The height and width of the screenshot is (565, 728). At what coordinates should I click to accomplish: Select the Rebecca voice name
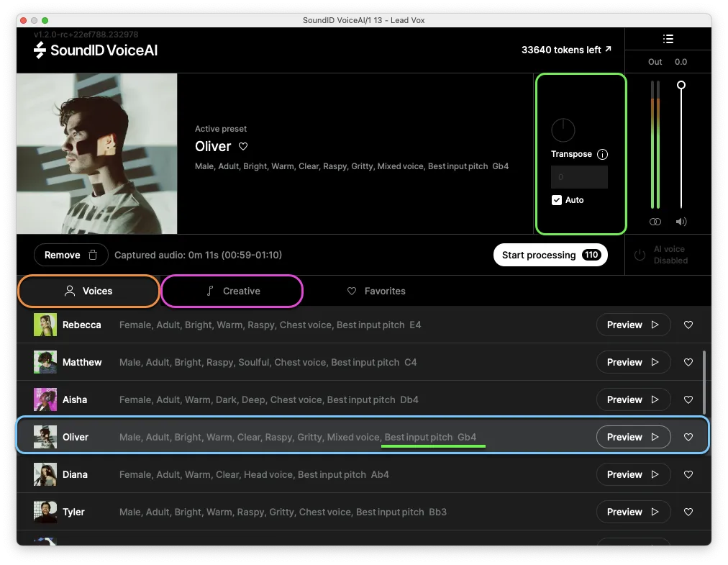coord(82,325)
